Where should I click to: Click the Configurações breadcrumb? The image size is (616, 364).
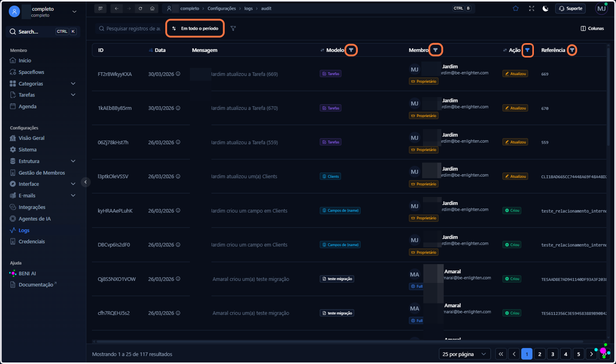222,9
